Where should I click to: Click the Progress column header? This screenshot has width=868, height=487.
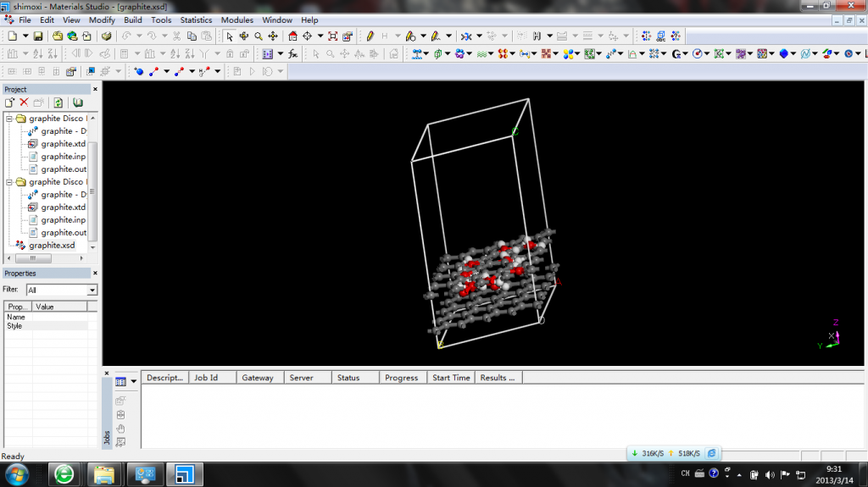point(403,378)
